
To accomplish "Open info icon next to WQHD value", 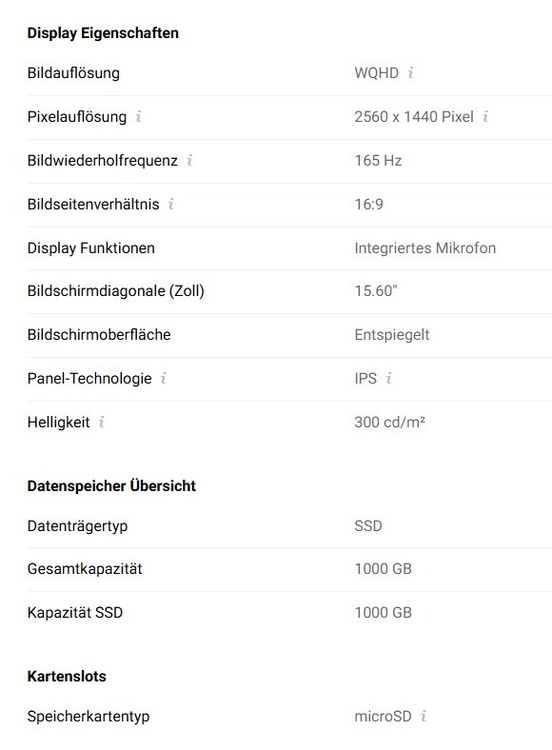I will pos(410,73).
